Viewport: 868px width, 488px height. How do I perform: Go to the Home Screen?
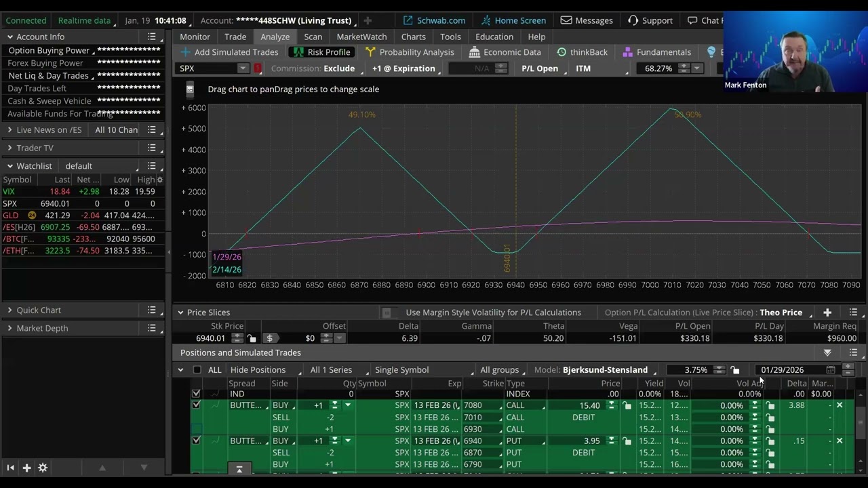(513, 20)
